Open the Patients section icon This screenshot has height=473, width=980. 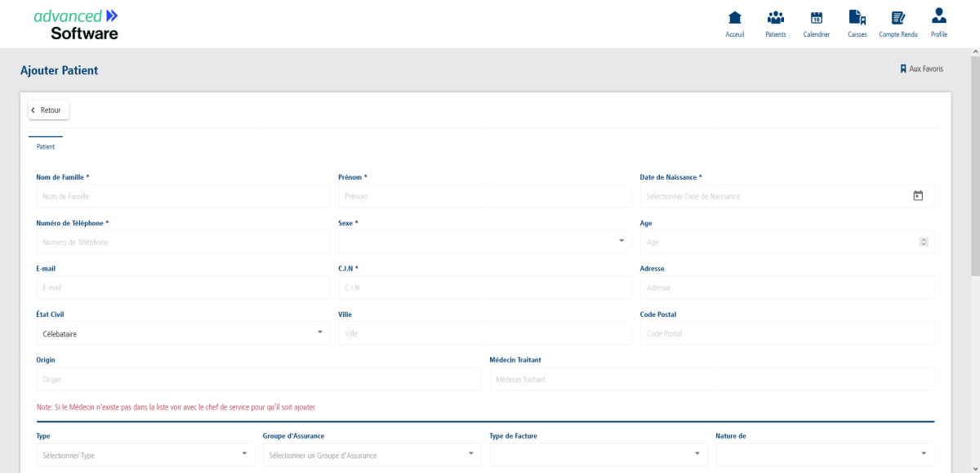click(775, 18)
